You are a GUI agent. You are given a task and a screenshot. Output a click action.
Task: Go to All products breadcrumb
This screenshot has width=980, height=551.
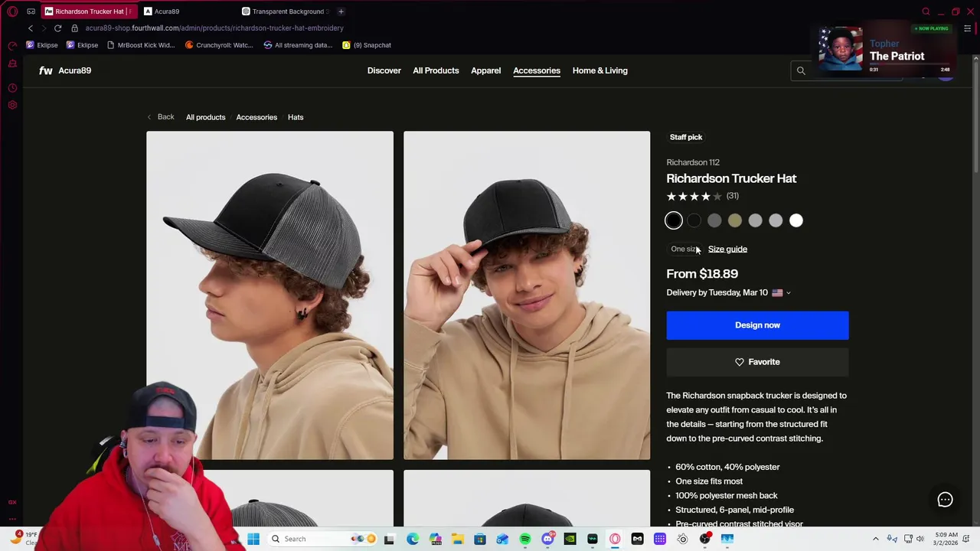click(206, 117)
